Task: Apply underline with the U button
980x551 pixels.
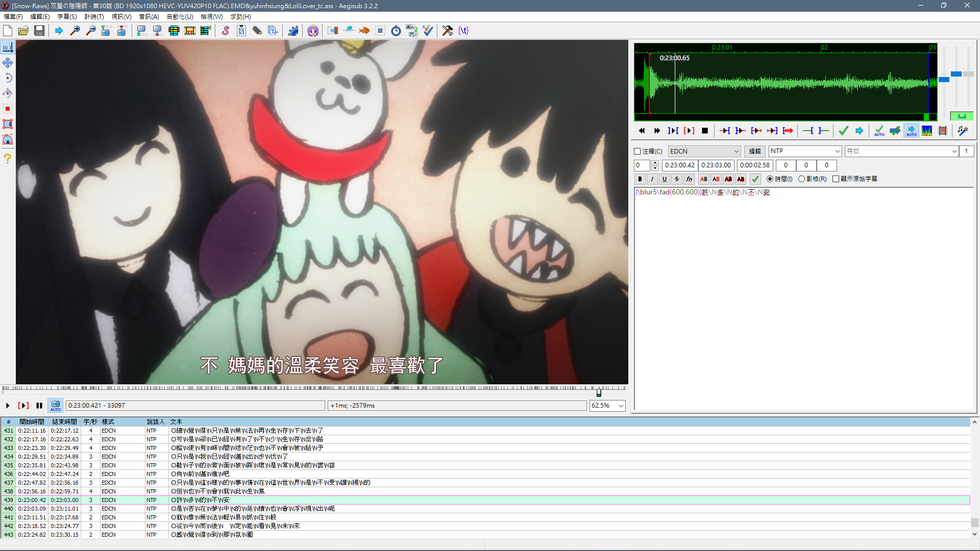Action: (665, 179)
